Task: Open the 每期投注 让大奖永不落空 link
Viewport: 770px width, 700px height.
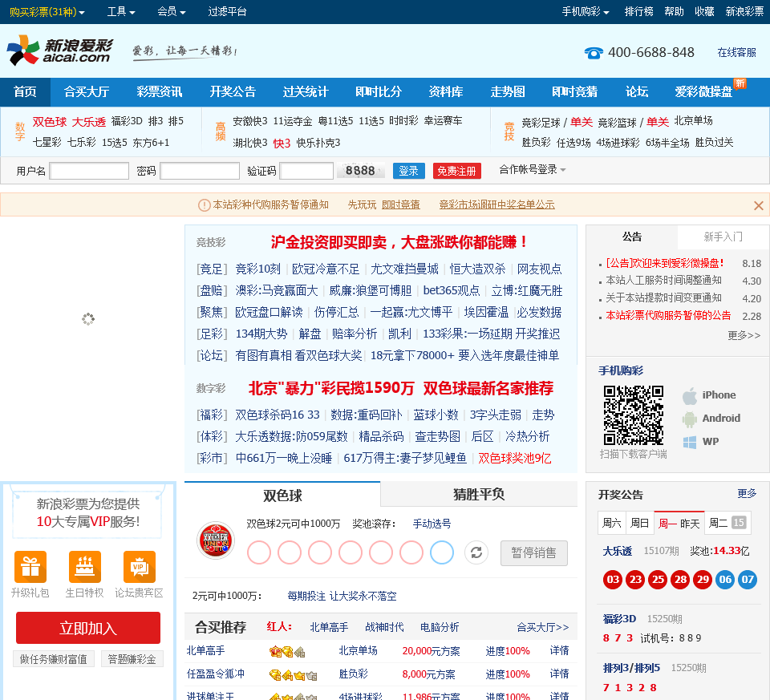Action: coord(342,597)
